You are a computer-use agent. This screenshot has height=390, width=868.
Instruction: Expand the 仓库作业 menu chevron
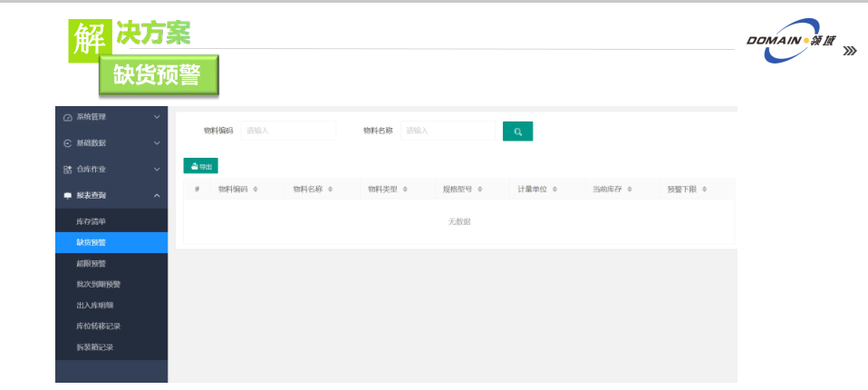(x=157, y=169)
